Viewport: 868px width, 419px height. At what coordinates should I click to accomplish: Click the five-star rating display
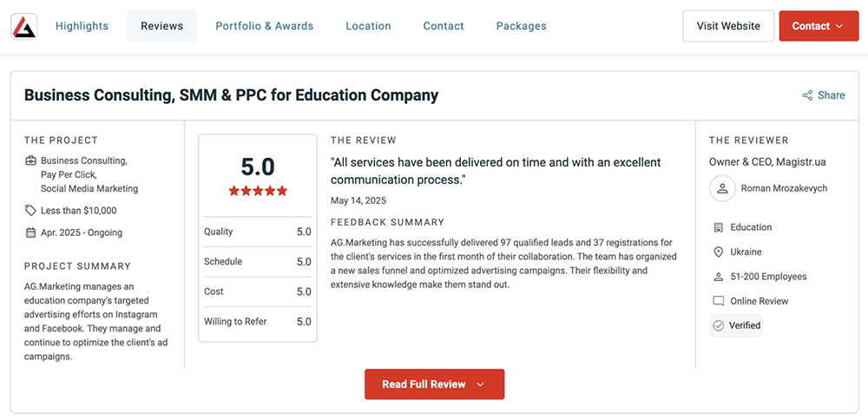(258, 191)
